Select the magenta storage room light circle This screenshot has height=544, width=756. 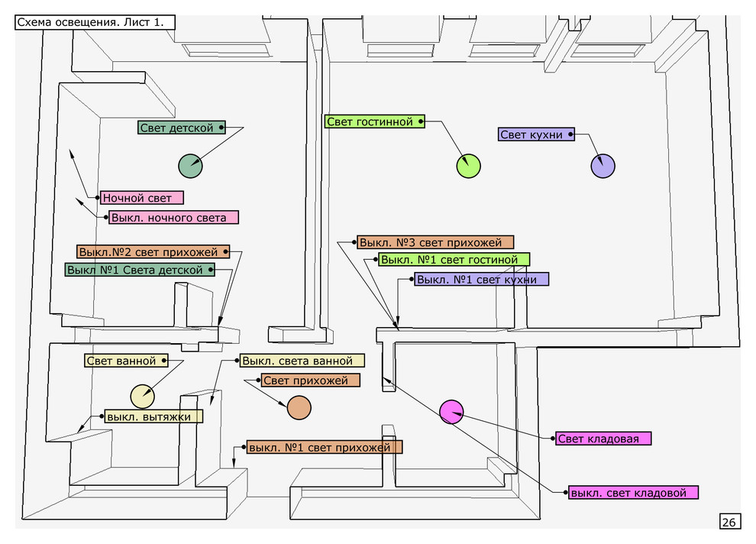coord(451,412)
